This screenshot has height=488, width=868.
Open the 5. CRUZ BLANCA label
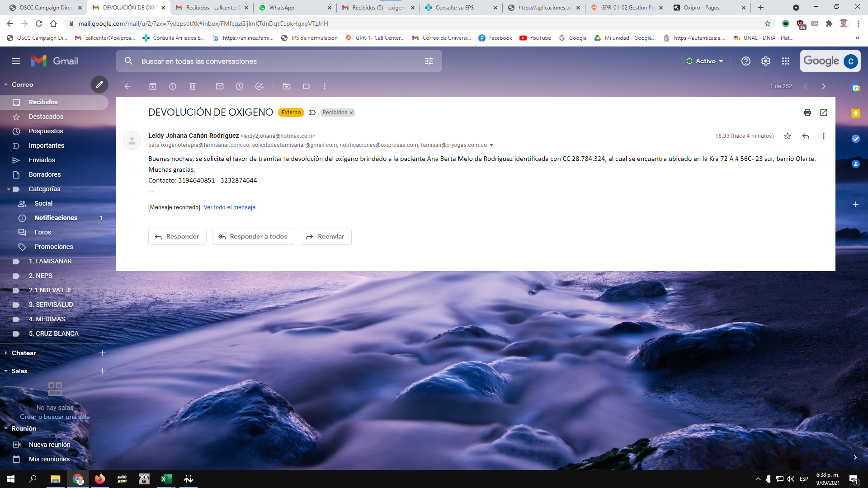[54, 333]
